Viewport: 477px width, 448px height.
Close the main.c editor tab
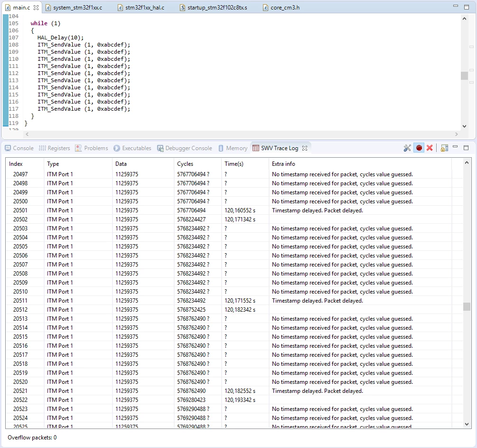point(36,8)
